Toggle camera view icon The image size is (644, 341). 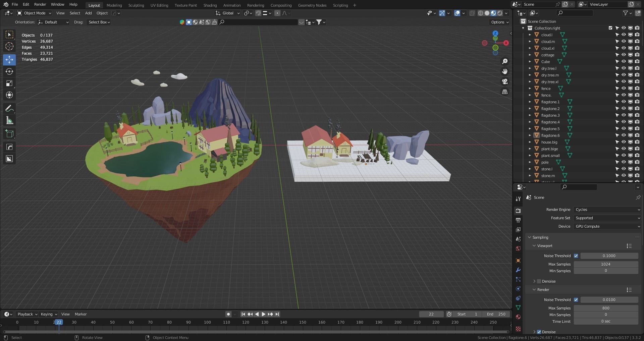coord(504,81)
